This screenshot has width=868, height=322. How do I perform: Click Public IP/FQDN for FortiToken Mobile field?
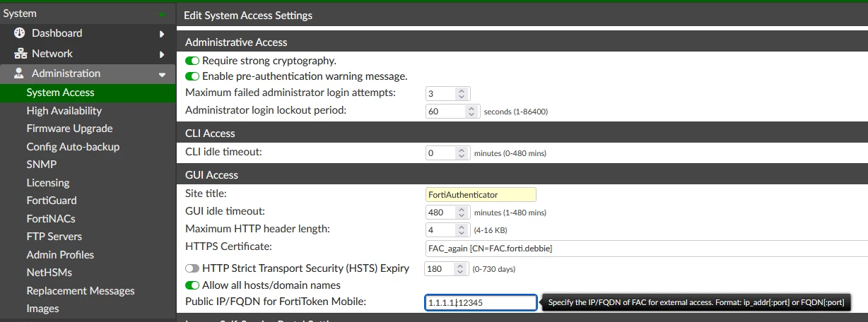point(481,303)
